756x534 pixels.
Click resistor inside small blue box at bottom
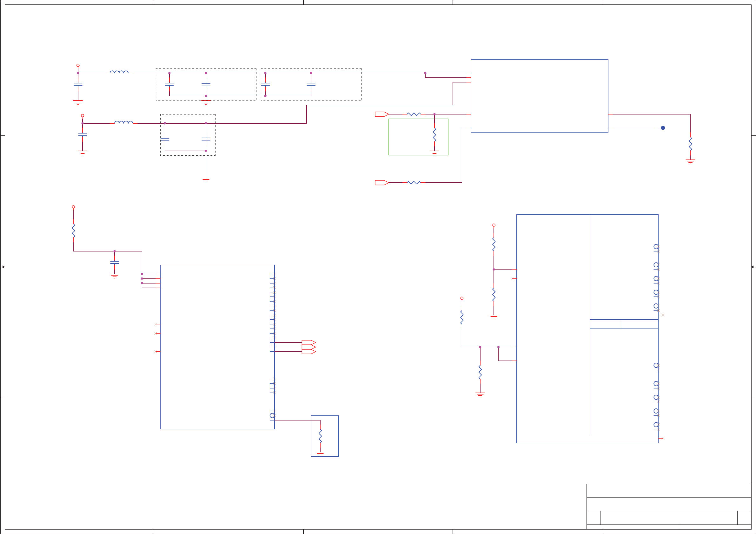pos(320,436)
